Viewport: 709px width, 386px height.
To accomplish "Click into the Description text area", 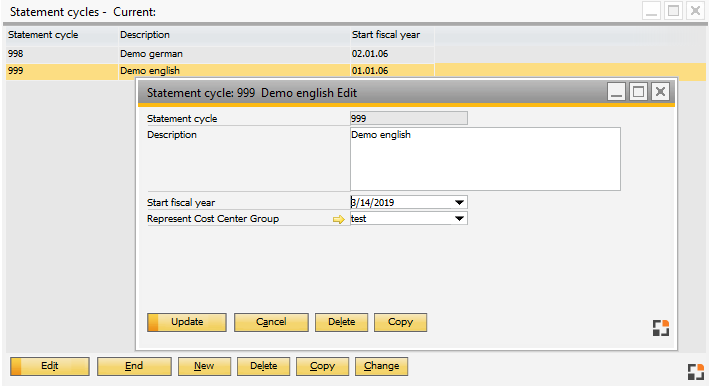I will click(x=485, y=159).
